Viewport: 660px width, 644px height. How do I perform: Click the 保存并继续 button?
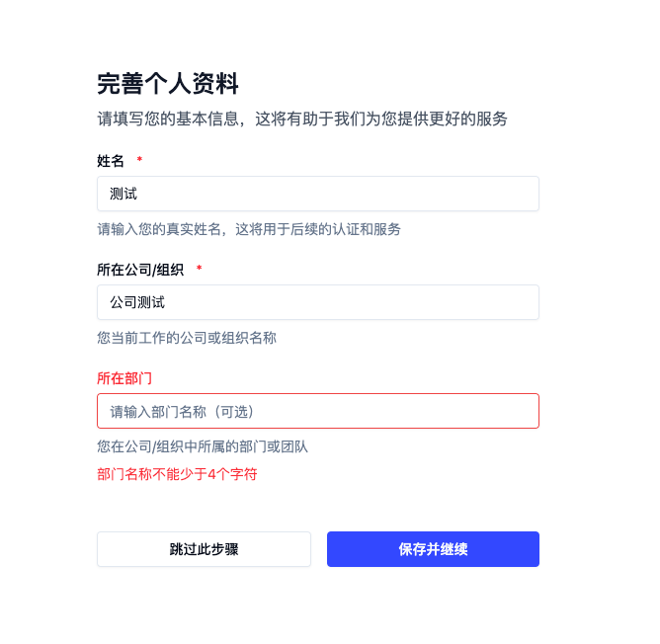[433, 549]
